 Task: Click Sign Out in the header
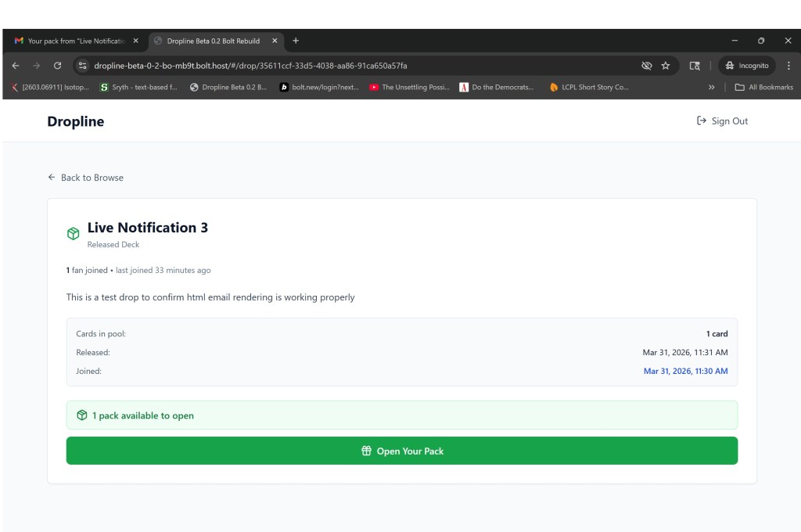tap(722, 121)
